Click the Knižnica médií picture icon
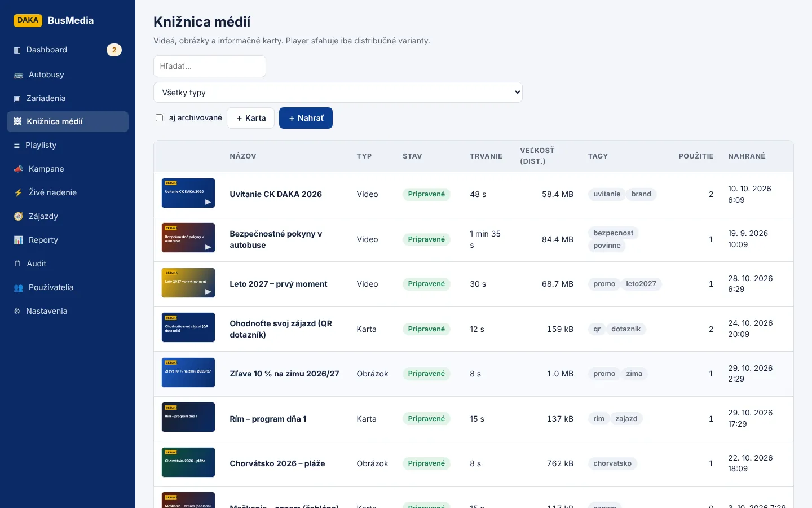This screenshot has height=508, width=812. pos(17,121)
